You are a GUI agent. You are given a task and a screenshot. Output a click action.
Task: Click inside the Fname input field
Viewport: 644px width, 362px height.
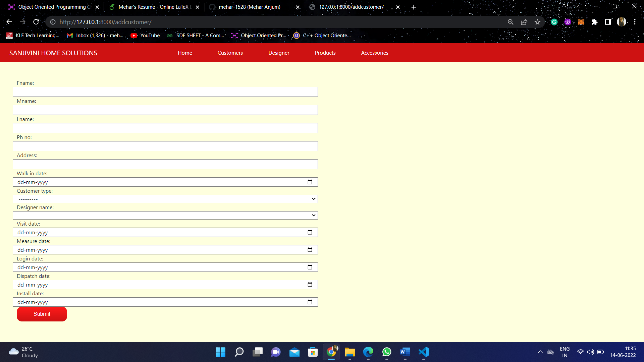[165, 92]
